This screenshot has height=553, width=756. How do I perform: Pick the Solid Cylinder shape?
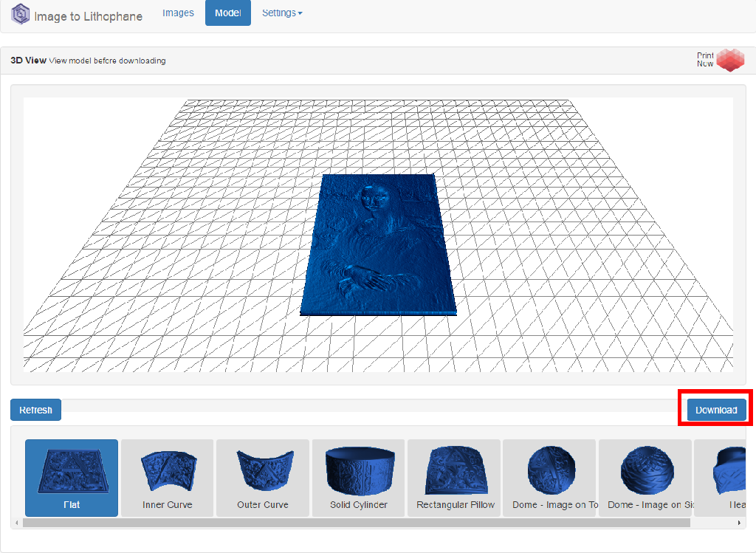(x=358, y=478)
